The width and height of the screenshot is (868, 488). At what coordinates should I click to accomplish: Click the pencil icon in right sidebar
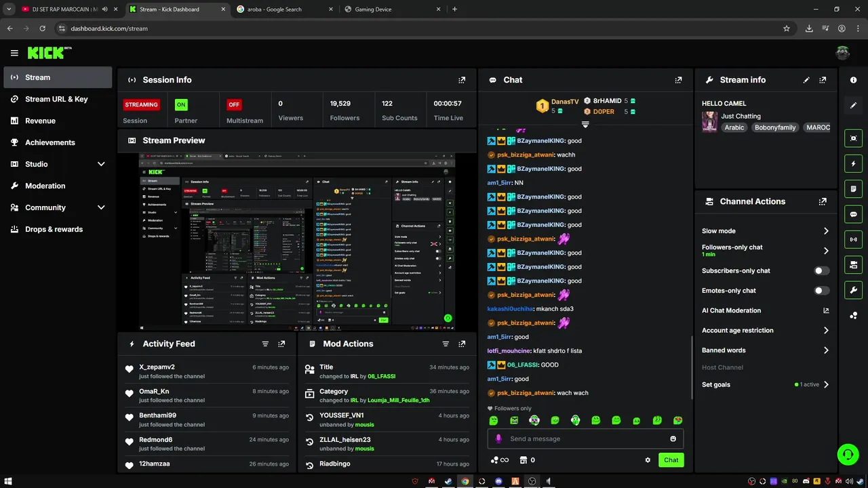pyautogui.click(x=854, y=105)
